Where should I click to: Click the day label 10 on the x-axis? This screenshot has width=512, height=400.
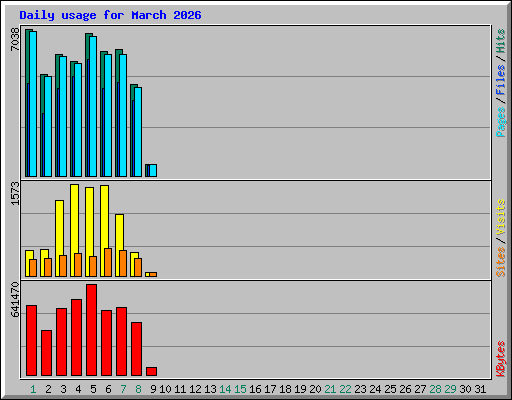point(165,389)
